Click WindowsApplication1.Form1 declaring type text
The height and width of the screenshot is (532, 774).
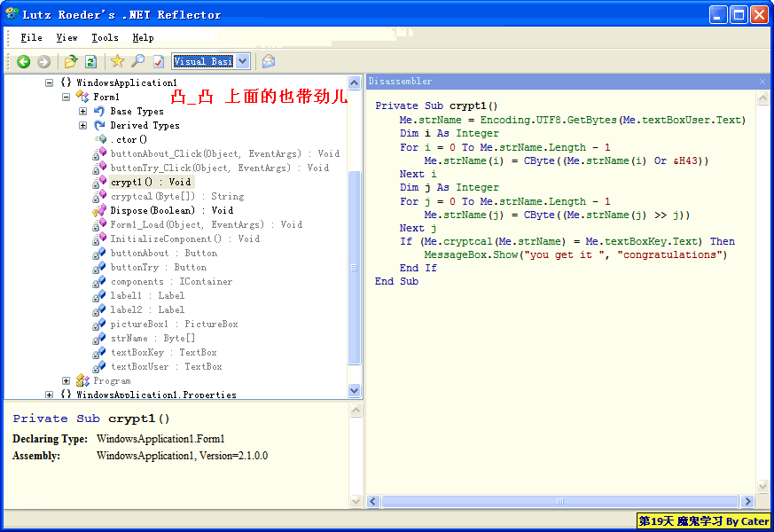click(x=160, y=439)
